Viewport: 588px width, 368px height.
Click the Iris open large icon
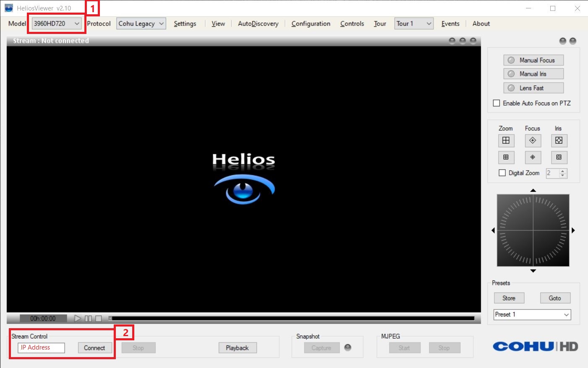point(559,140)
